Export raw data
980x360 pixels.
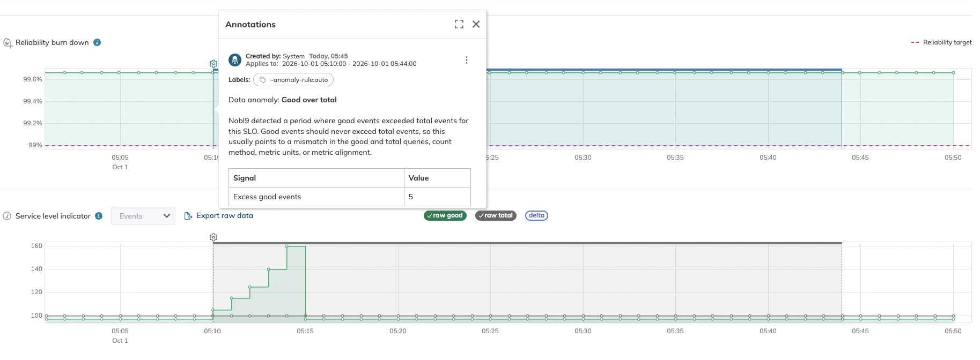coord(219,215)
